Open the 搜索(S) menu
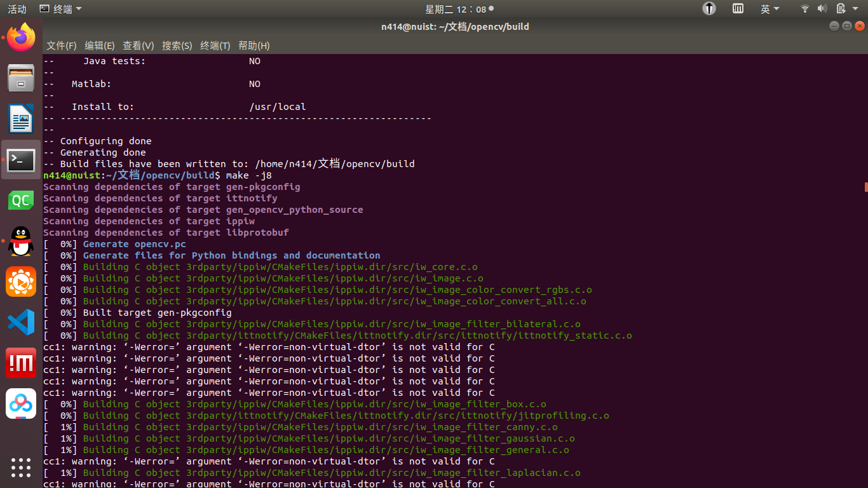This screenshot has width=868, height=488. (177, 46)
